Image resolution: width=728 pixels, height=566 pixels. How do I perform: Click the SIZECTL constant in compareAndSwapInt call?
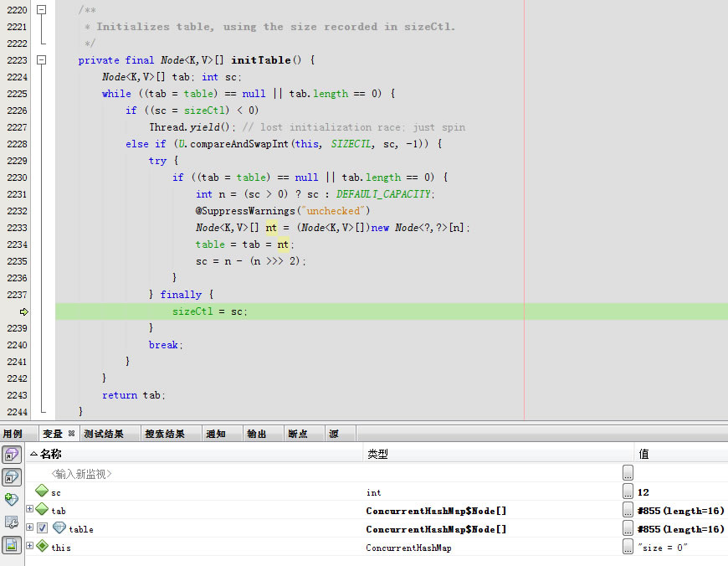click(351, 144)
